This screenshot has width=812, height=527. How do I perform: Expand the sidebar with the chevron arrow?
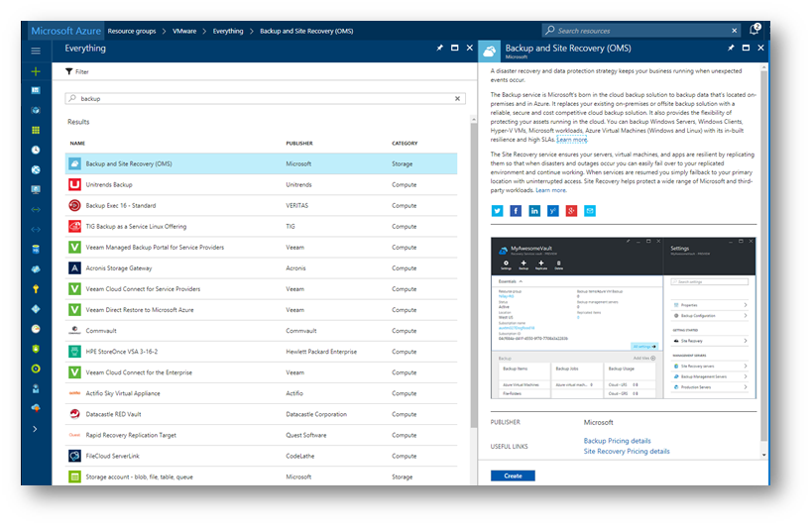[x=35, y=429]
